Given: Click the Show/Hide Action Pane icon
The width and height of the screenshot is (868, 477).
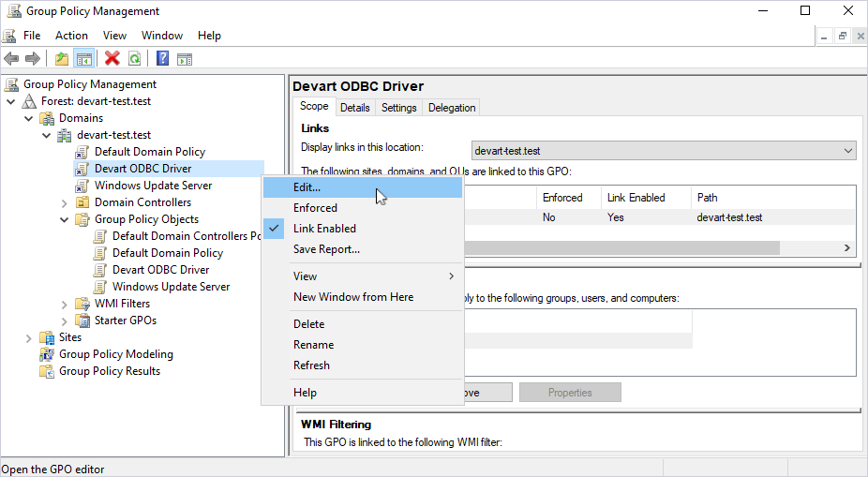Looking at the screenshot, I should 185,59.
